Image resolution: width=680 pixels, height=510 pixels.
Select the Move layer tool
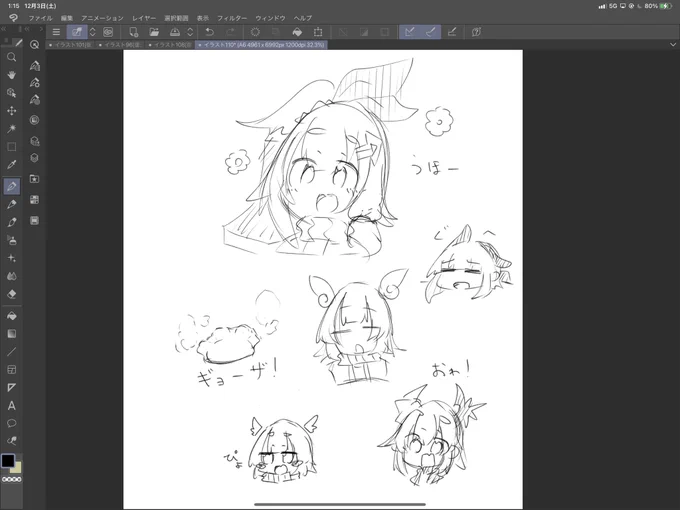(x=12, y=111)
